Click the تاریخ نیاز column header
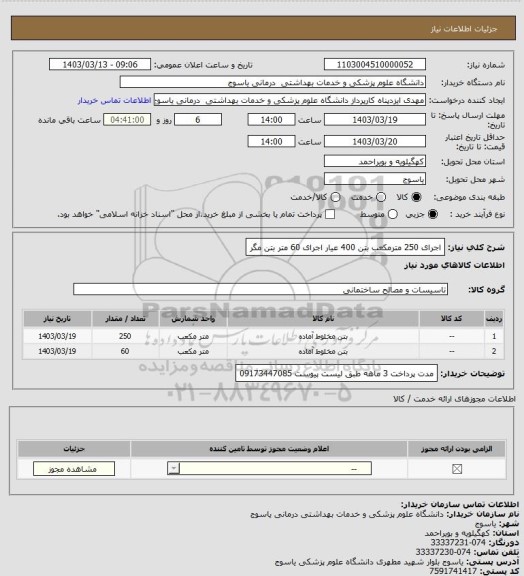 [57, 319]
